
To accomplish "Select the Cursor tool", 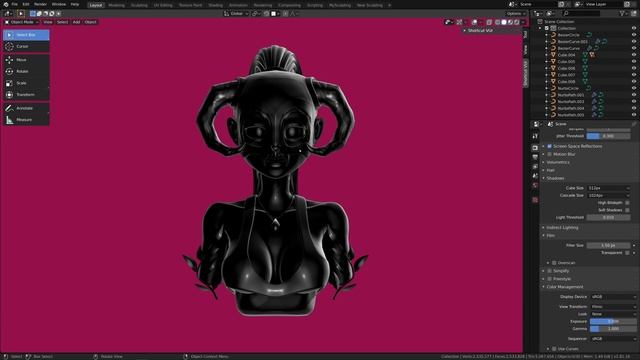I will (26, 47).
